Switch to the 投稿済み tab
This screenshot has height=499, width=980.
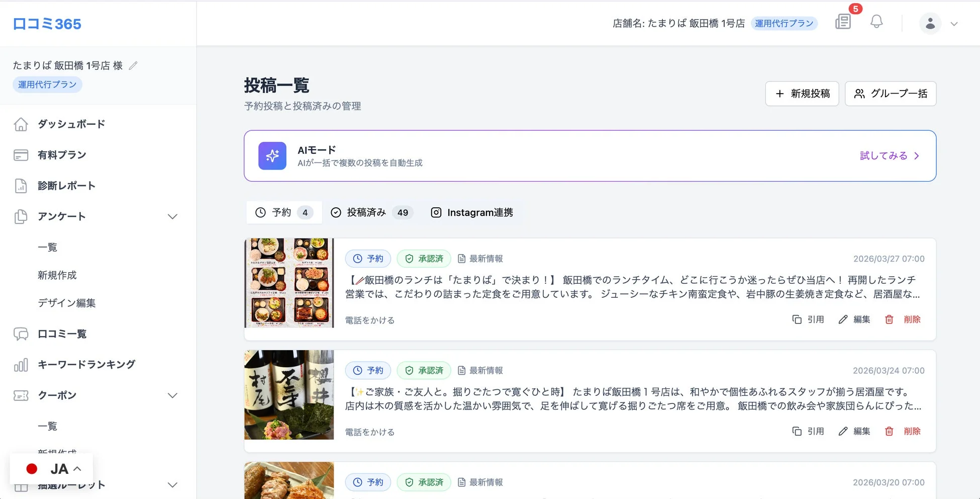[371, 212]
